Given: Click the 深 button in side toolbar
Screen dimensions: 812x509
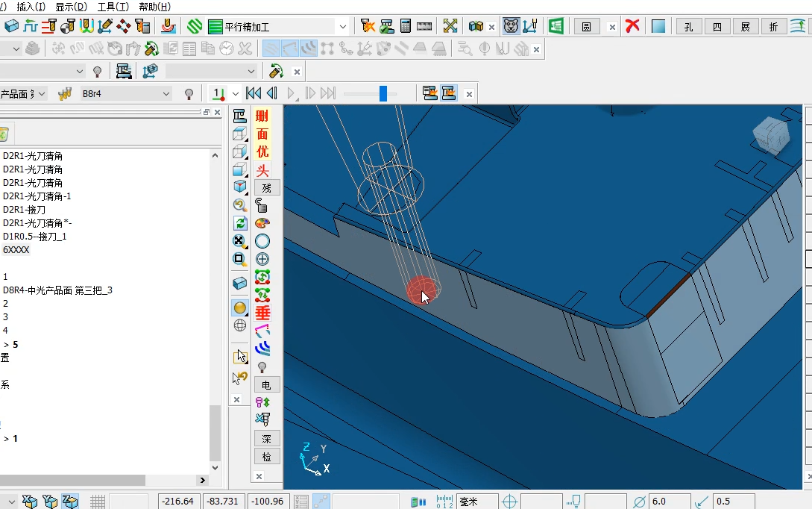Looking at the screenshot, I should pos(267,439).
